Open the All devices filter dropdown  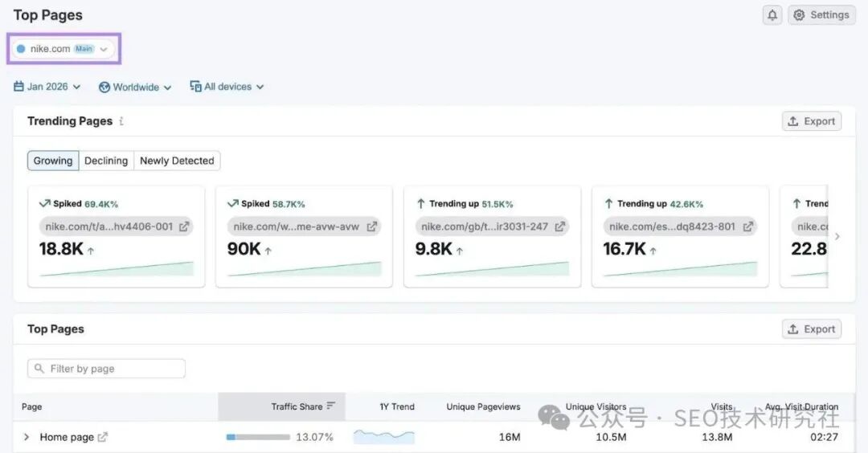tap(227, 87)
